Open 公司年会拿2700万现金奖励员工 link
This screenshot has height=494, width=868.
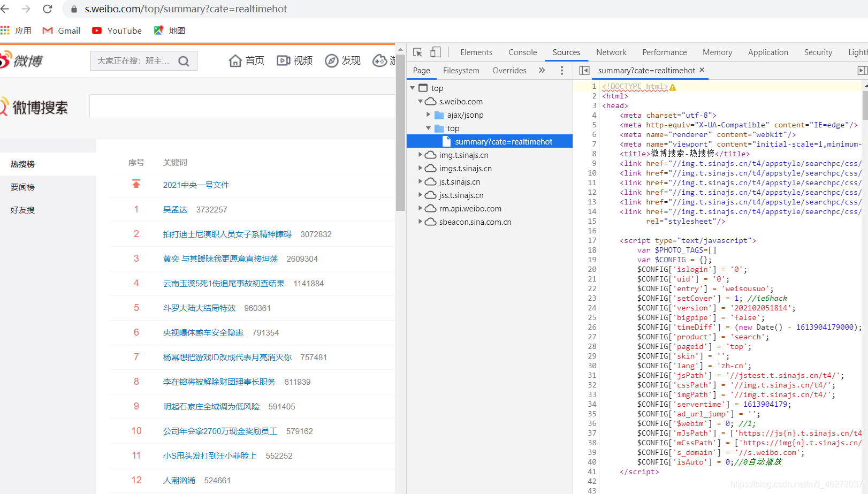(x=220, y=431)
